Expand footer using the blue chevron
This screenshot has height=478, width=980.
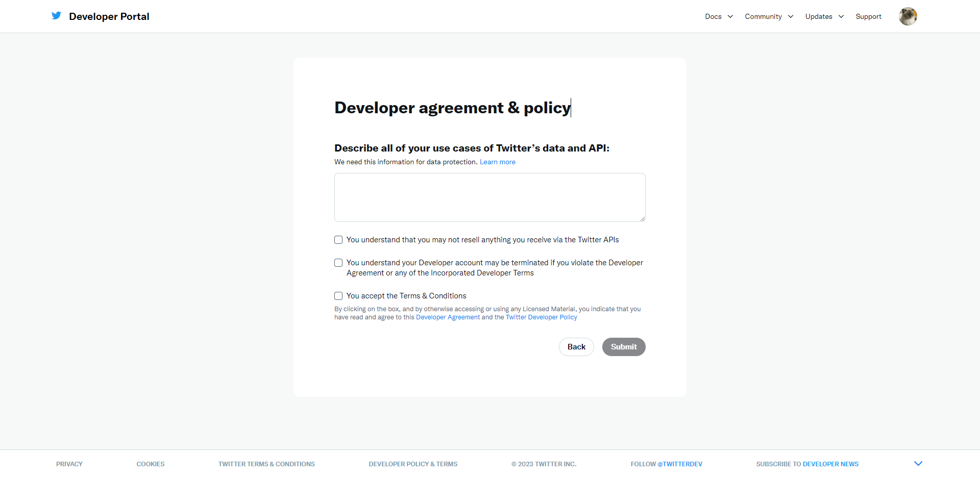point(918,463)
